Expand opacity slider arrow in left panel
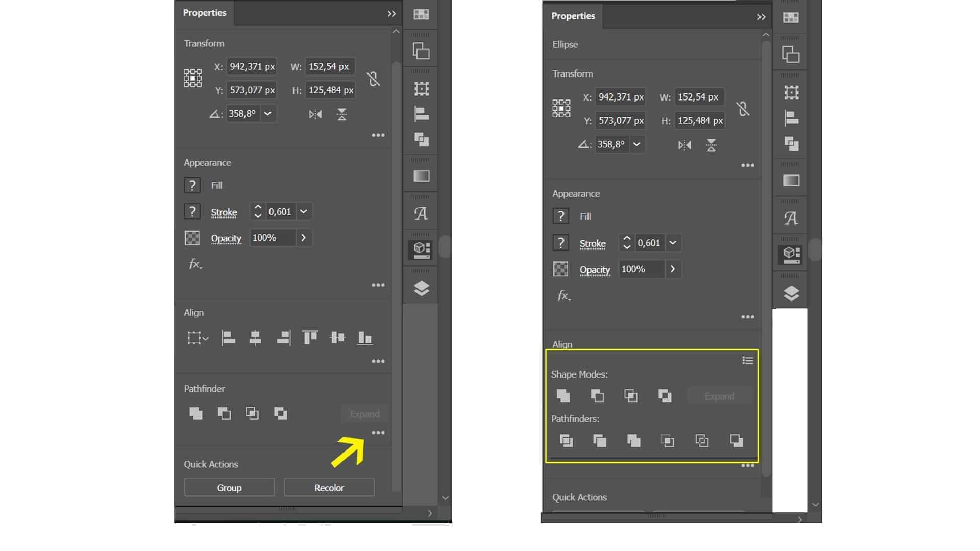980x551 pixels. point(304,238)
